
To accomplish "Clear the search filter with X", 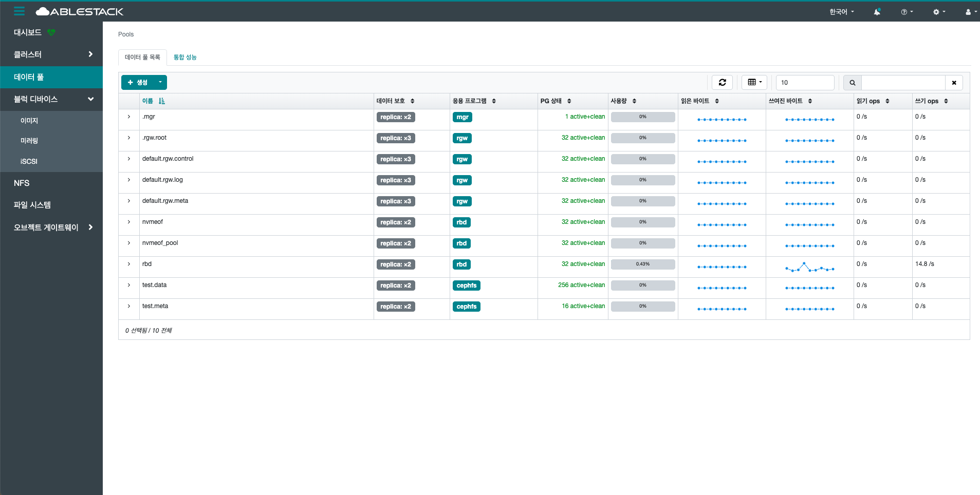I will click(x=954, y=83).
